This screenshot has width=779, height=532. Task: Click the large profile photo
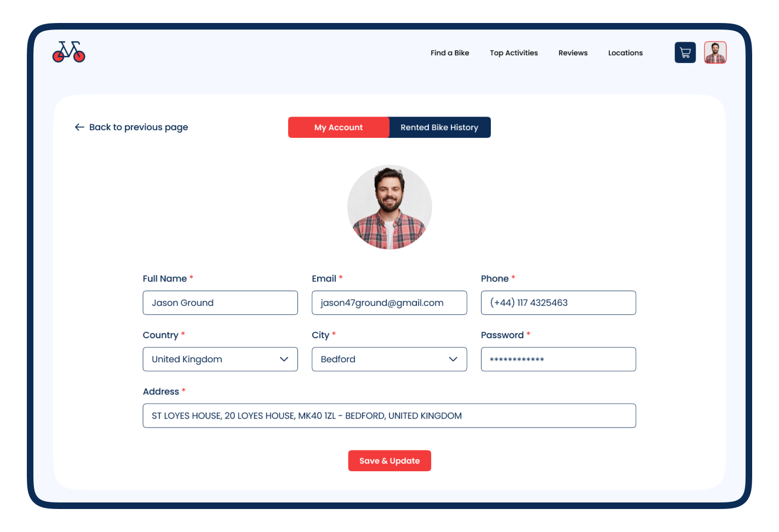coord(390,207)
